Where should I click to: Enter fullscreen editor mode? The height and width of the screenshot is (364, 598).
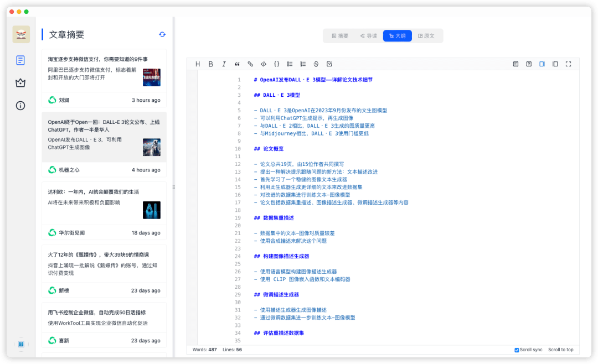click(568, 64)
